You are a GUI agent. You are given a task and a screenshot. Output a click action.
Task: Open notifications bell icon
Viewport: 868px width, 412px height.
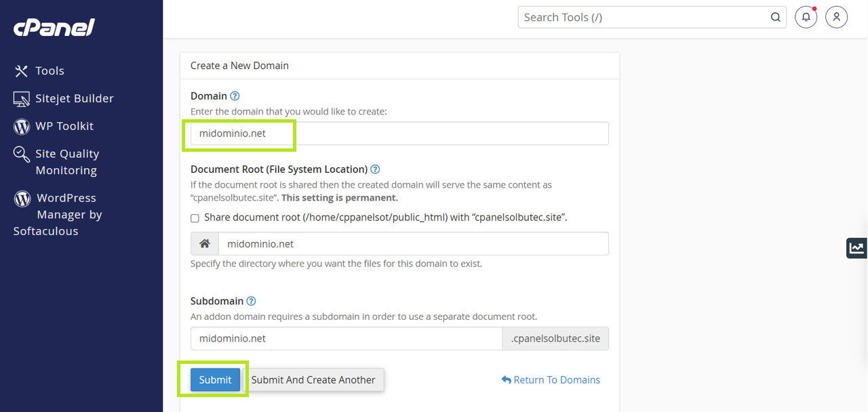[806, 18]
